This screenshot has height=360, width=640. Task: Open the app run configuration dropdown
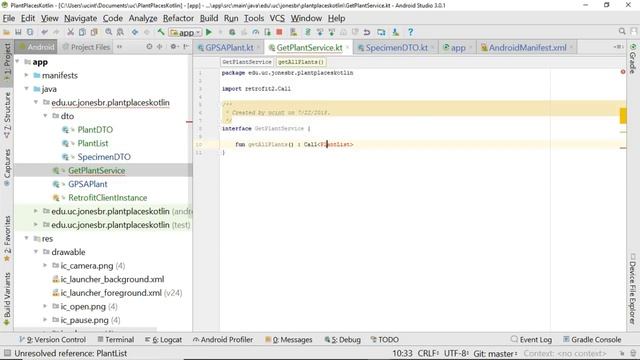tap(185, 32)
